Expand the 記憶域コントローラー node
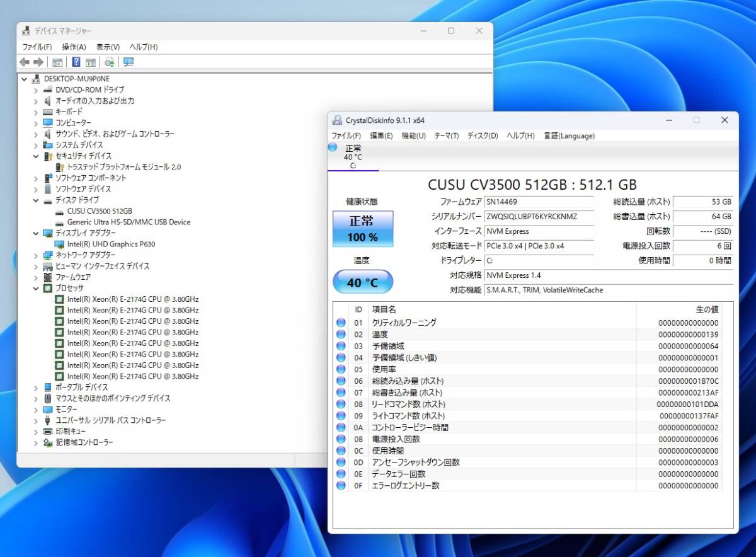This screenshot has height=557, width=756. [36, 442]
